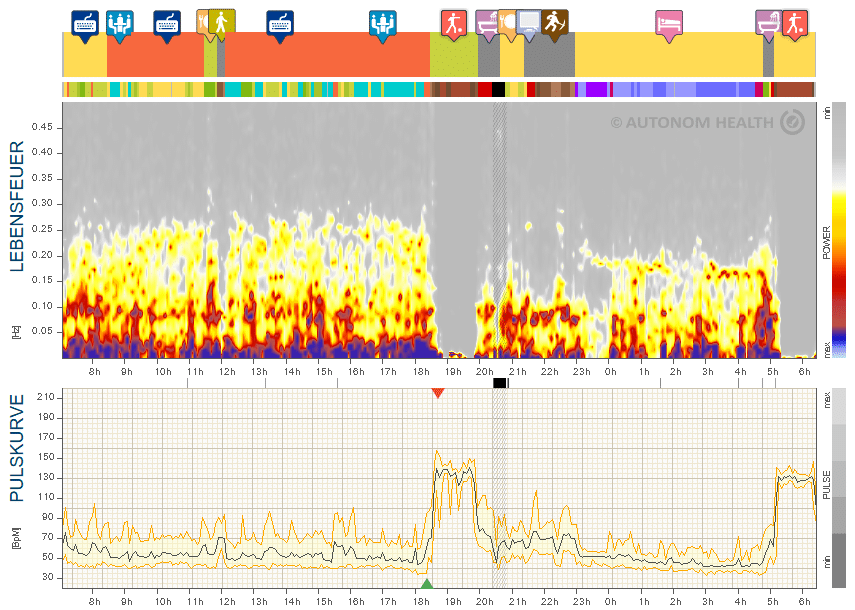Click the LEBENSFEUER chart title
The height and width of the screenshot is (610, 855).
click(16, 206)
